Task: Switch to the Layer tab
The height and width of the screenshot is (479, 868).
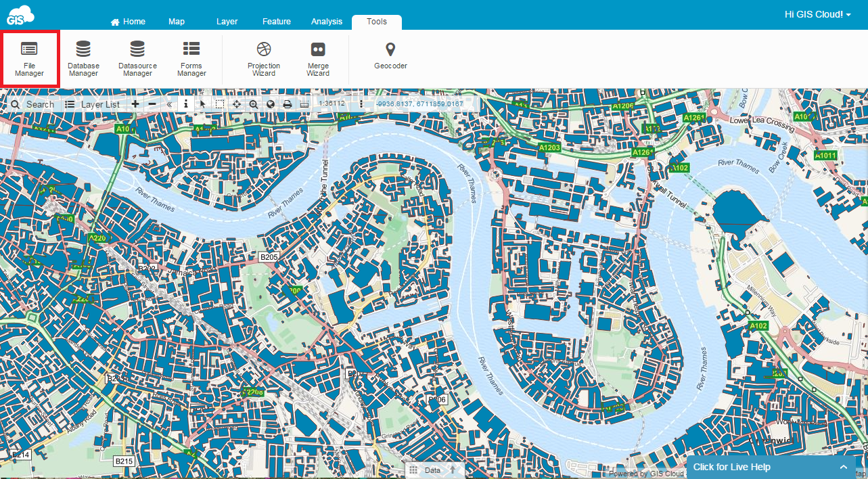Action: click(227, 22)
